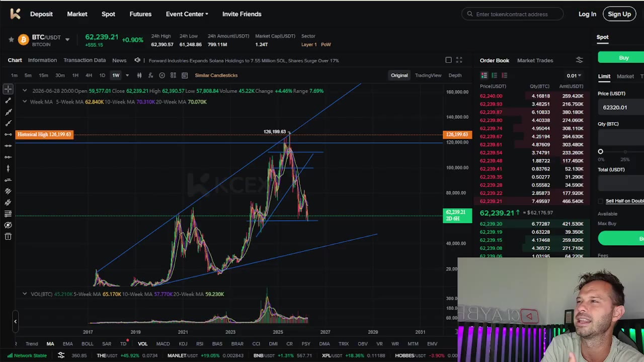Click the exchange logo at top left
The height and width of the screenshot is (362, 644).
[x=15, y=14]
